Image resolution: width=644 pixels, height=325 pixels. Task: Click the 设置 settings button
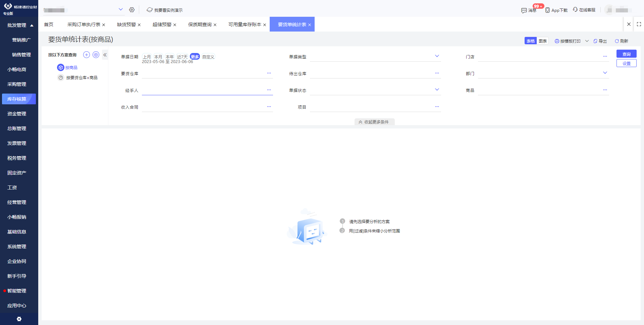tap(627, 63)
